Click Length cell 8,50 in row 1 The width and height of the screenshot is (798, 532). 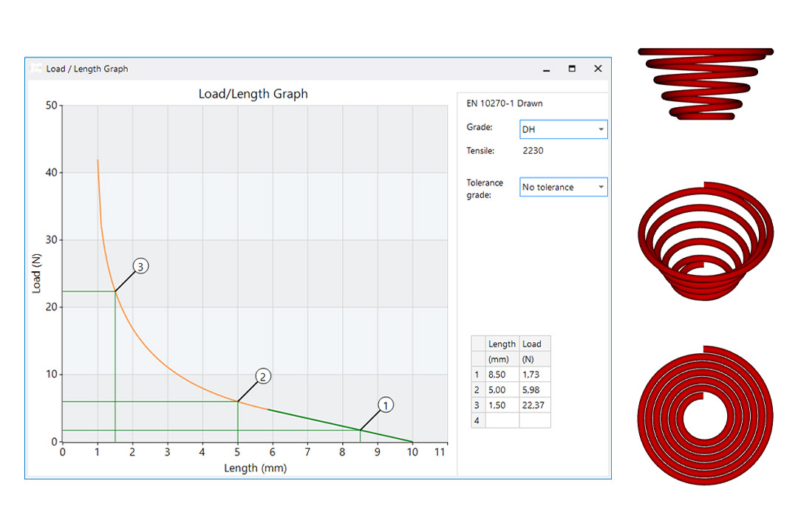coord(502,375)
